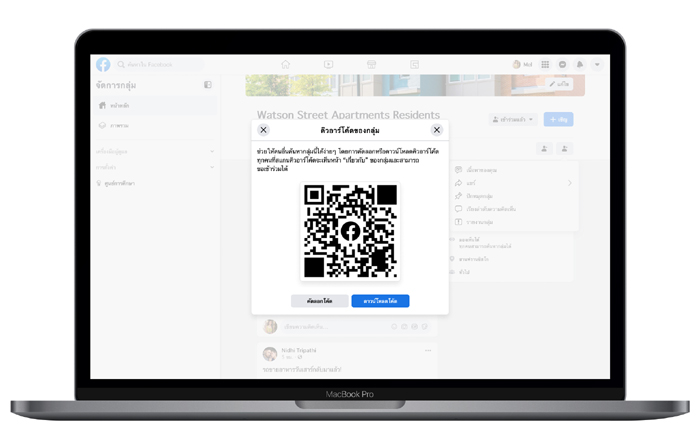Screen dimensions: 700x433
Task: Open the Home feed icon
Action: [286, 65]
